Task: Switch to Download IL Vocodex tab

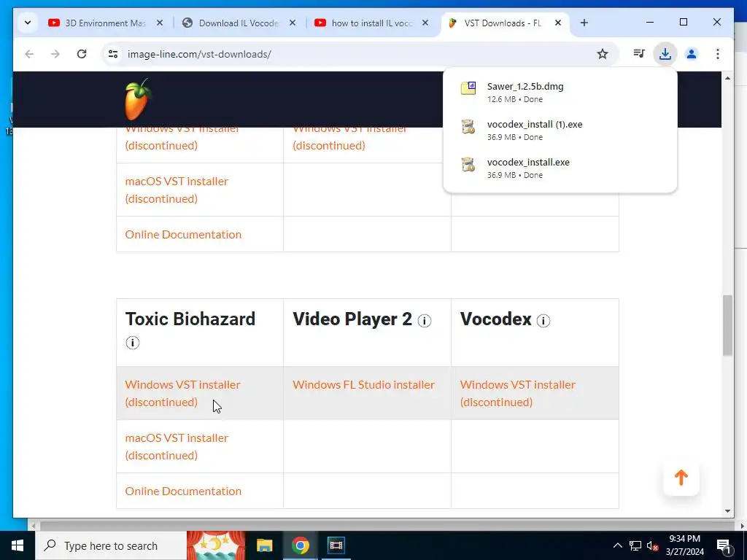Action: point(239,23)
